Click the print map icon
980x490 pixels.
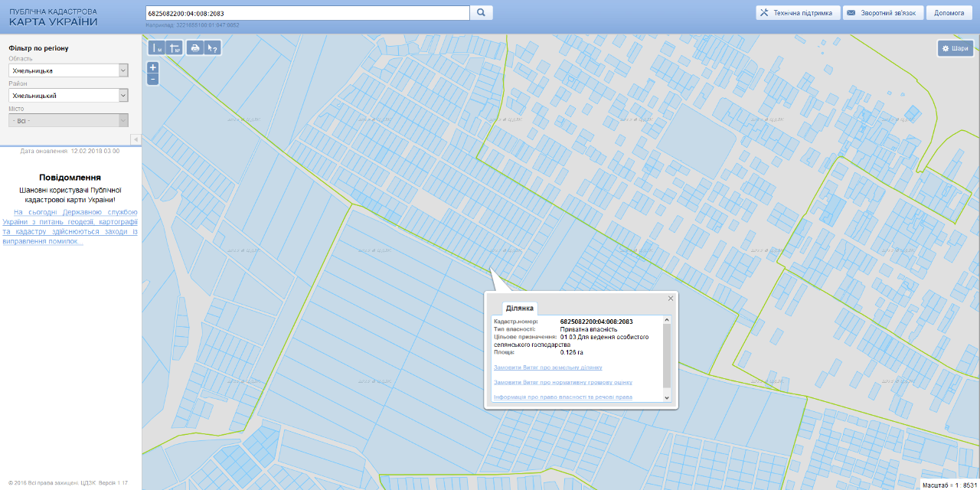click(195, 48)
